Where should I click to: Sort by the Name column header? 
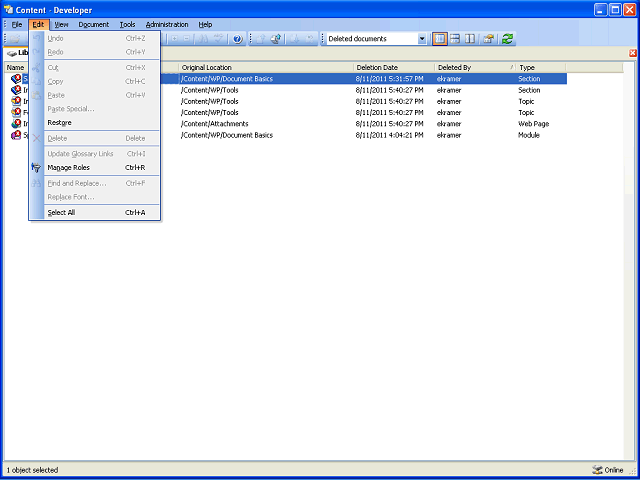point(16,67)
